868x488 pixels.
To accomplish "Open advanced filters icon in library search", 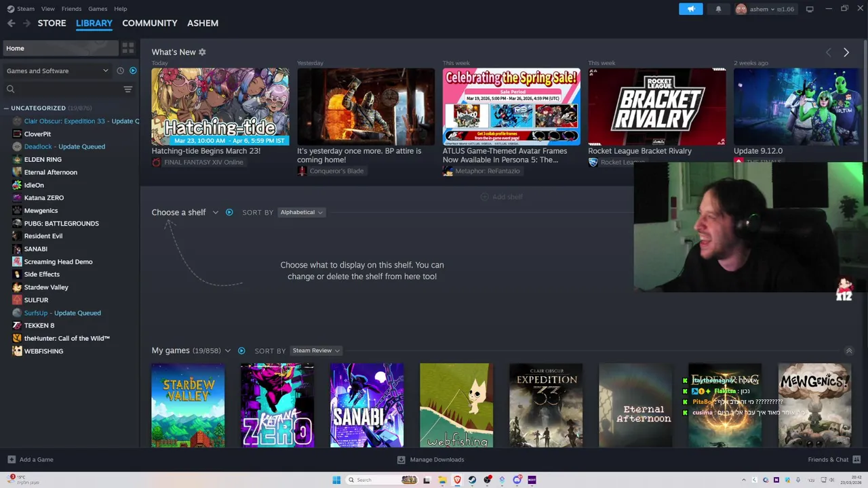I will [x=127, y=89].
